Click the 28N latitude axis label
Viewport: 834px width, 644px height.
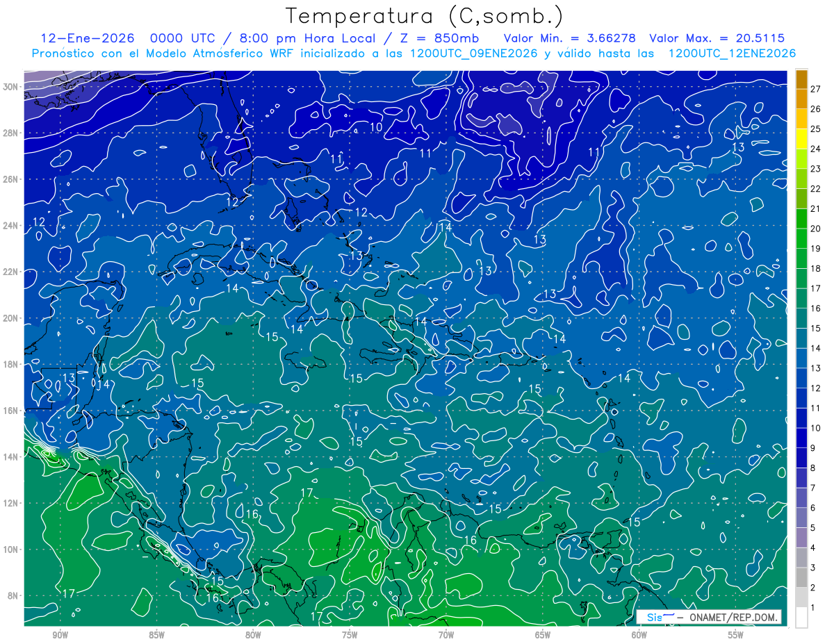12,133
